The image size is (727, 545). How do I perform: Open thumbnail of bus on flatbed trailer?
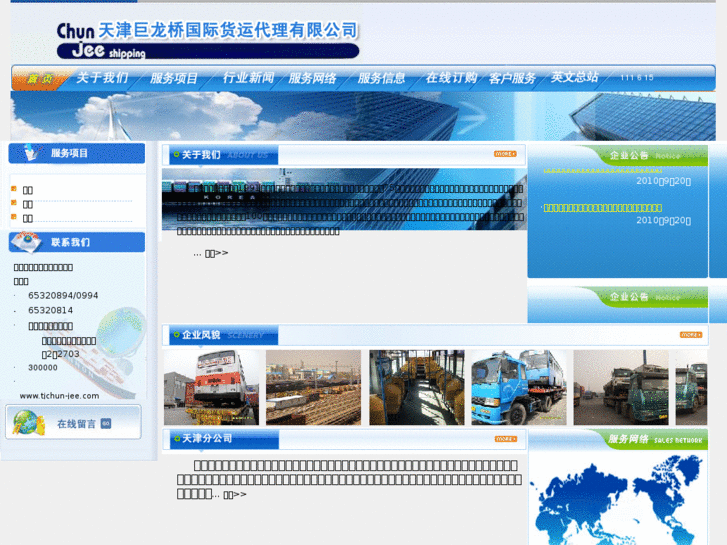pyautogui.click(x=211, y=388)
